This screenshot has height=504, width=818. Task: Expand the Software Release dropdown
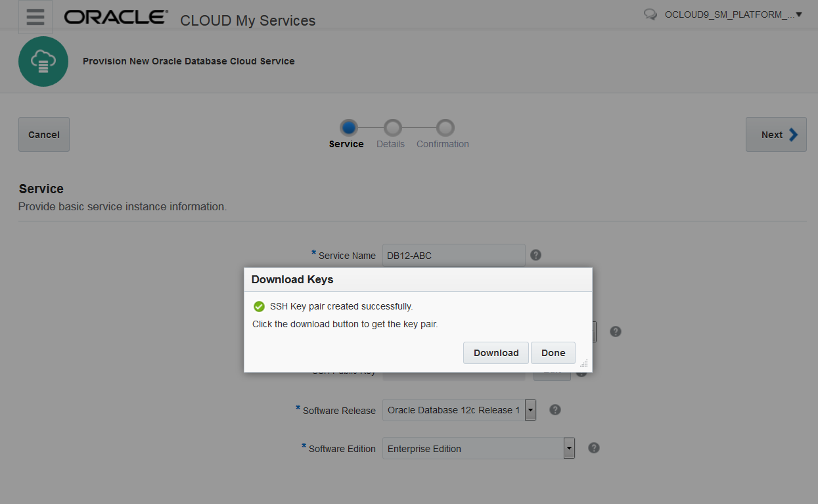(530, 409)
